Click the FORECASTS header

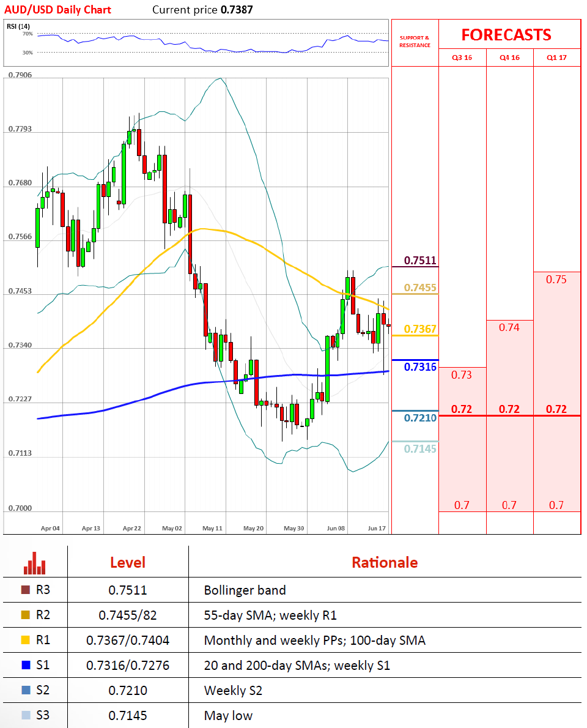coord(506,35)
